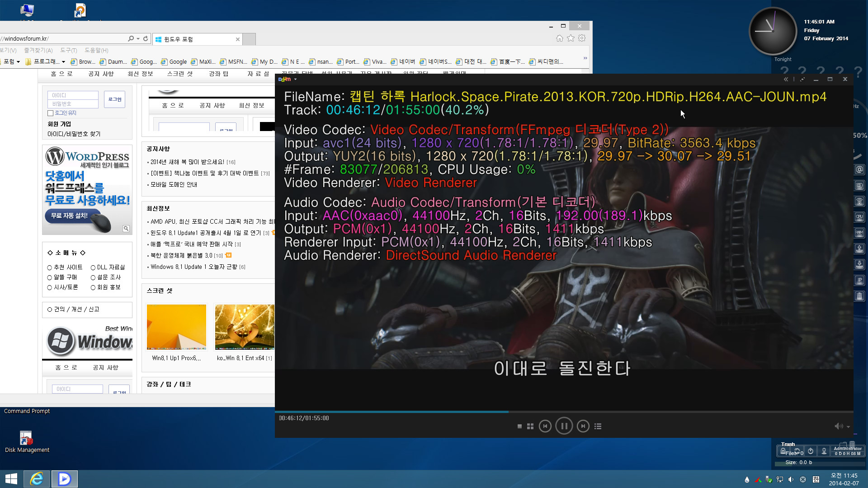Open the 도구(T) menu
Image resolution: width=868 pixels, height=488 pixels.
(x=69, y=50)
